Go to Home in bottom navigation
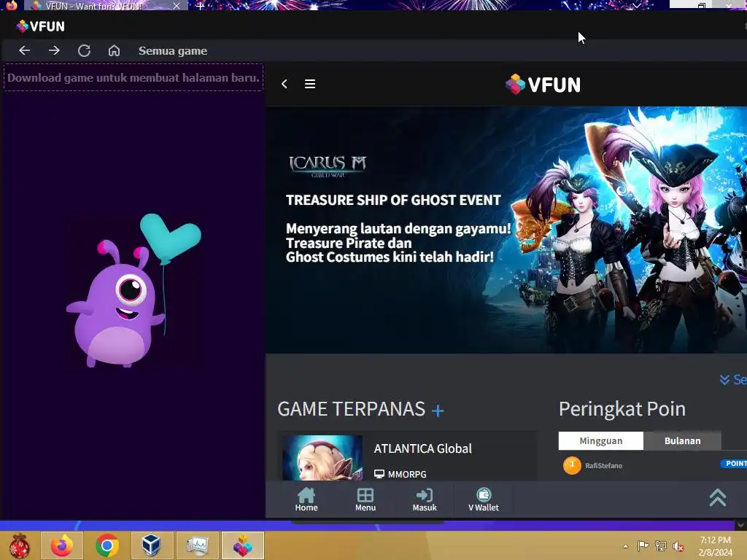 pyautogui.click(x=306, y=499)
